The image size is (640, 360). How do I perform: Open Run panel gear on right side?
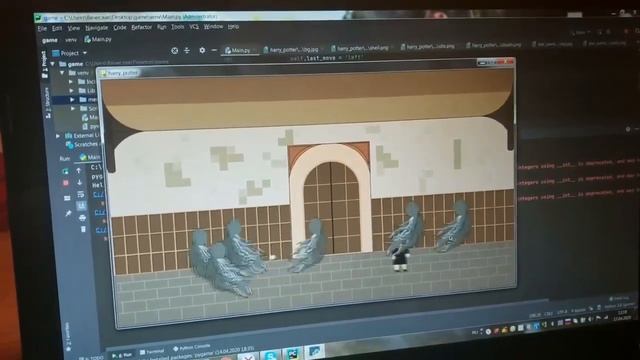tap(628, 129)
